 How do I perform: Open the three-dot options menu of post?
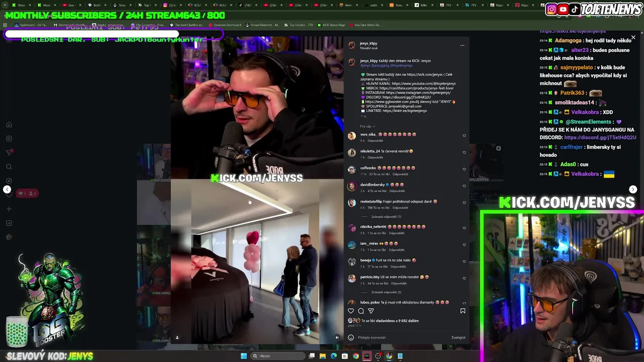coord(462,45)
